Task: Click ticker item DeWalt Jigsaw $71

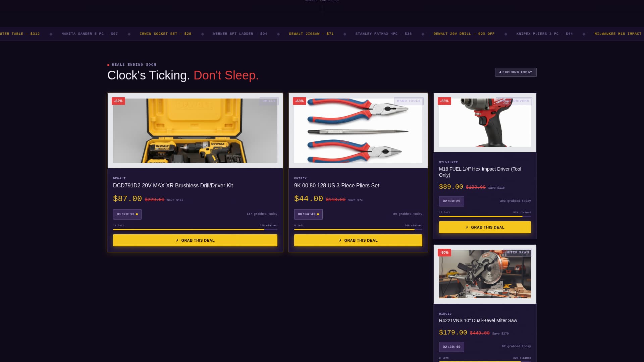Action: tap(311, 34)
